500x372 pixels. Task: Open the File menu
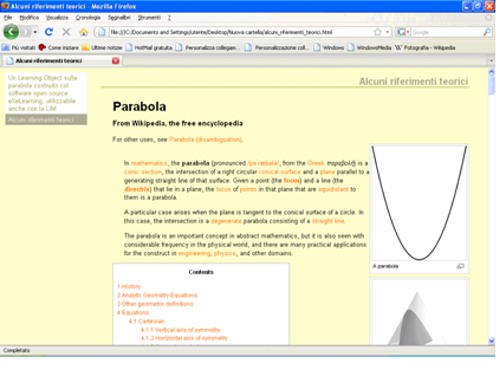[x=8, y=17]
